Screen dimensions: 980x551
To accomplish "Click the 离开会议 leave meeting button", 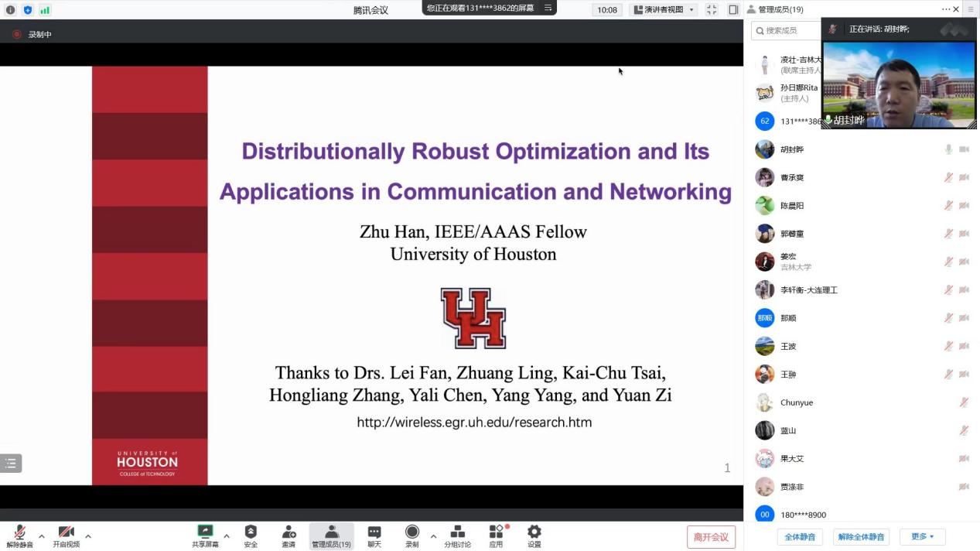I will click(x=711, y=536).
